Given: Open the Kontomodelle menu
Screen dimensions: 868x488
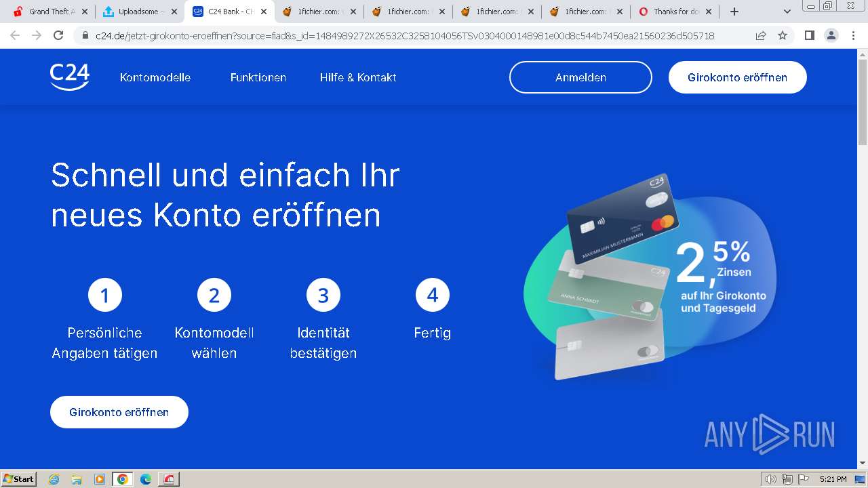Looking at the screenshot, I should pos(155,77).
